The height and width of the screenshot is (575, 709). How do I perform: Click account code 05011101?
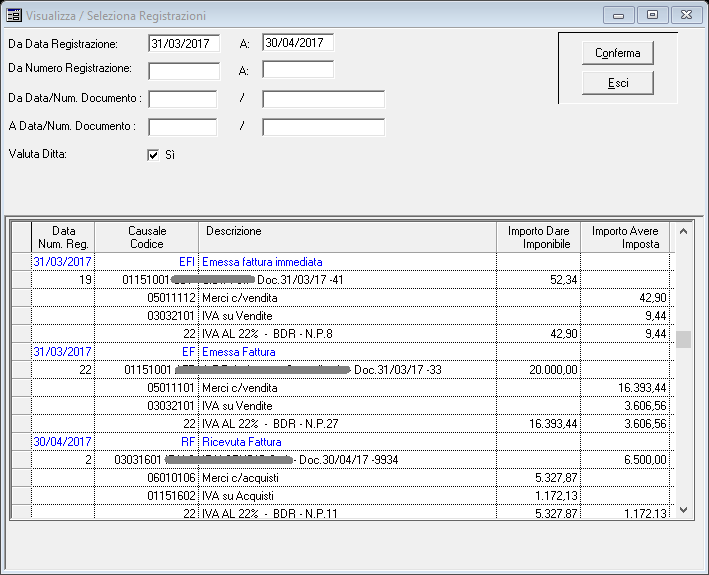tap(171, 388)
